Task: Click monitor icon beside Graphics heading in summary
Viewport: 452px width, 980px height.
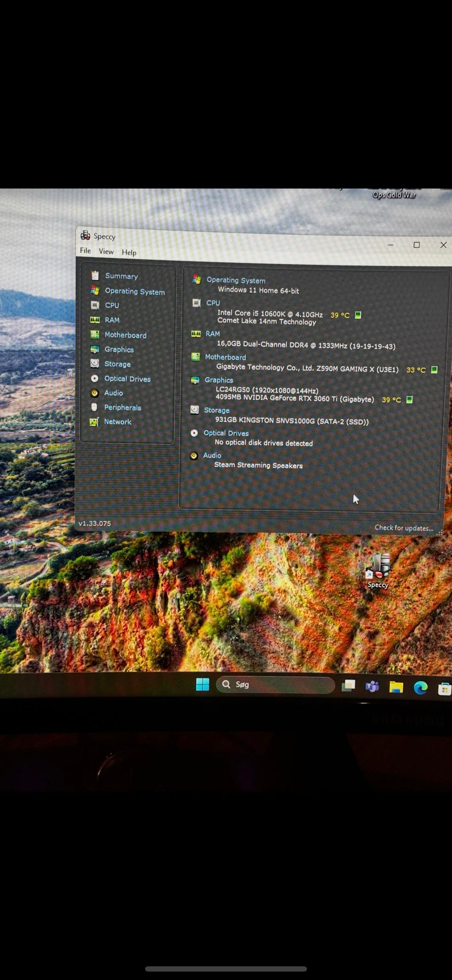Action: point(195,380)
